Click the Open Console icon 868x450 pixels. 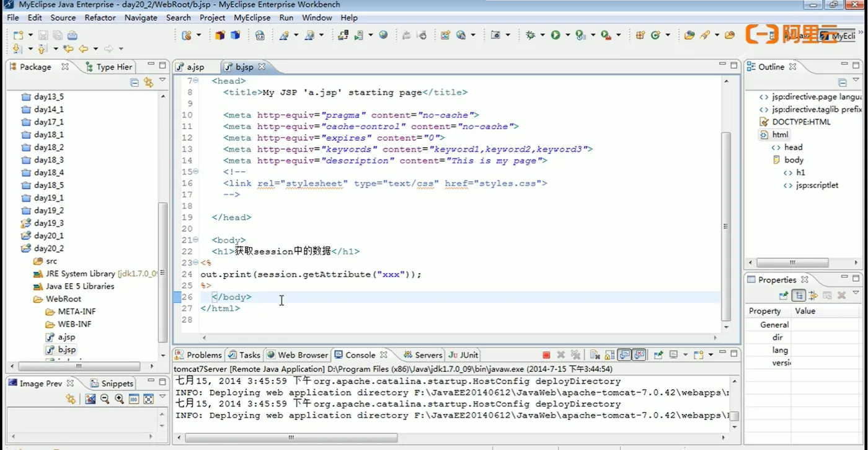pyautogui.click(x=699, y=355)
